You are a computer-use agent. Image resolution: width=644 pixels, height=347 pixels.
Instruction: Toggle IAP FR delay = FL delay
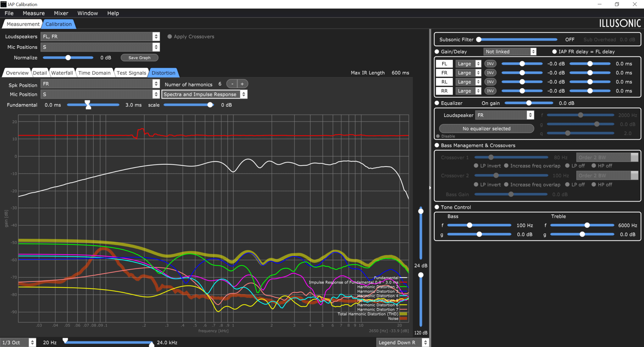(x=555, y=52)
